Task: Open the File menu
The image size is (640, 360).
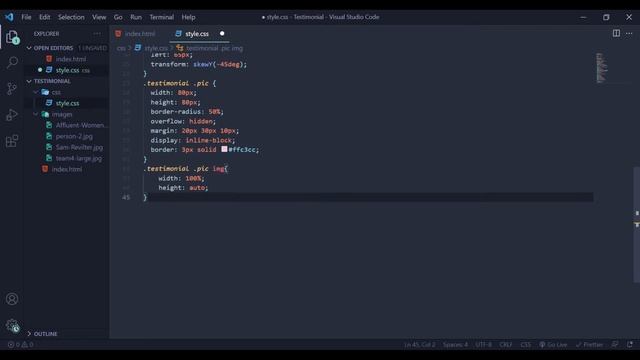Action: [x=26, y=17]
